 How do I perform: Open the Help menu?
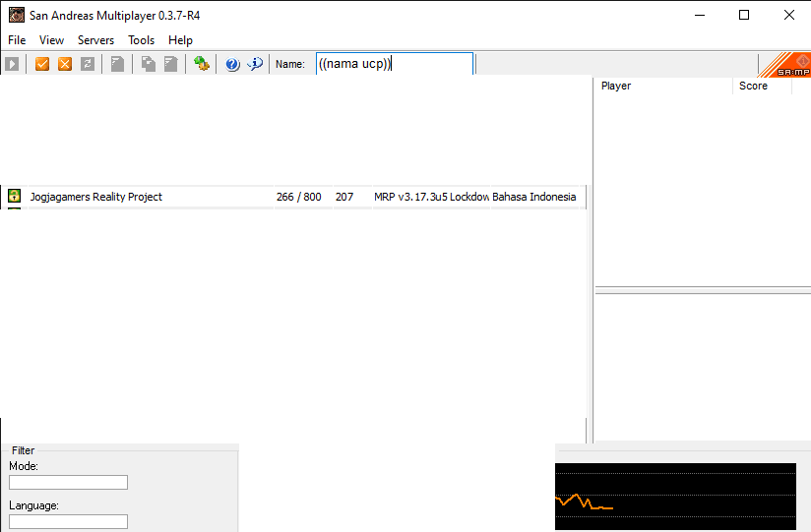point(180,40)
